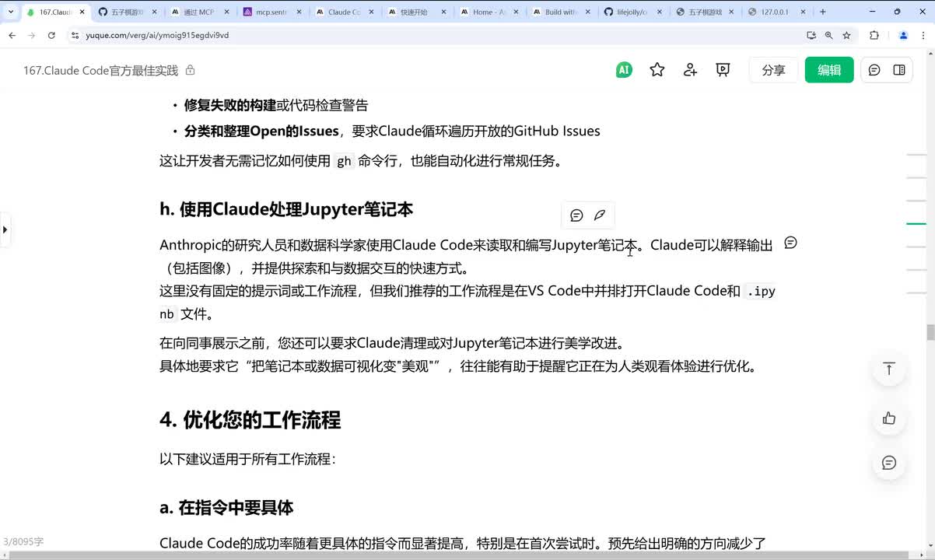Screen dimensions: 935x560
Task: Click the 分享 button
Action: 773,70
